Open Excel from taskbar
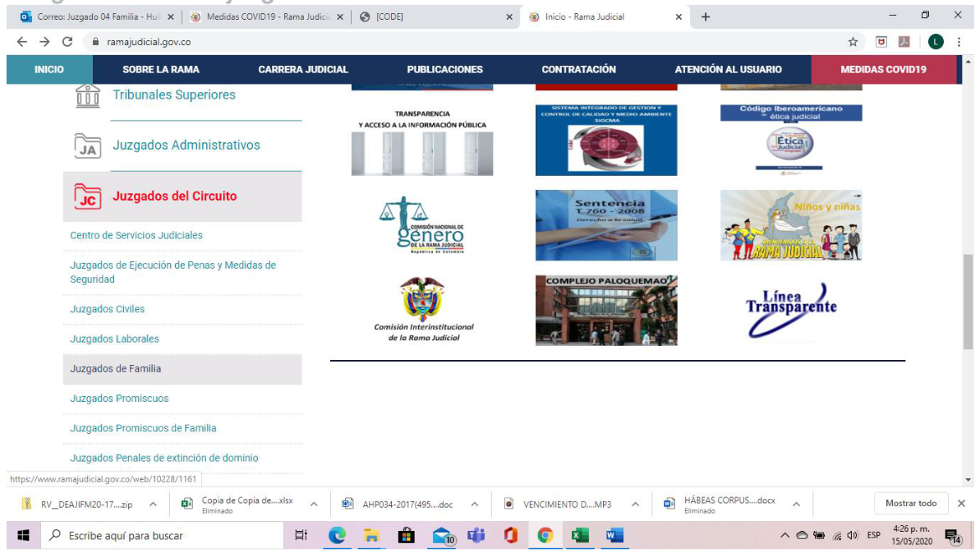Image resolution: width=980 pixels, height=558 pixels. [579, 536]
